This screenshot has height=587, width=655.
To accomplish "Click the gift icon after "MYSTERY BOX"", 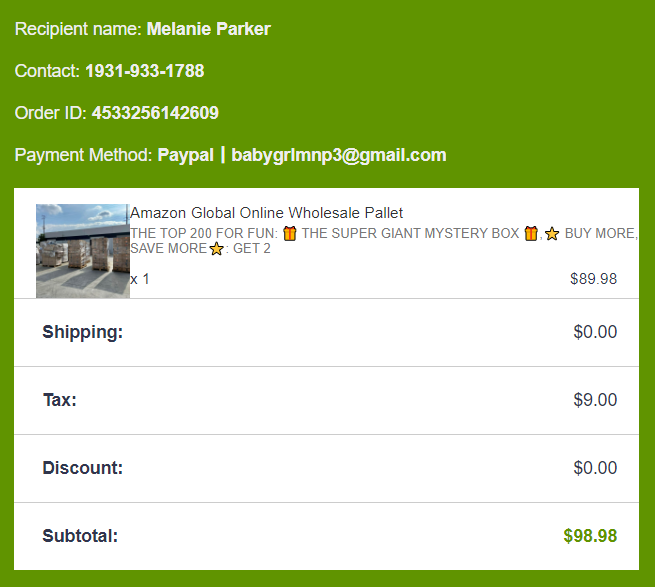I will point(531,234).
